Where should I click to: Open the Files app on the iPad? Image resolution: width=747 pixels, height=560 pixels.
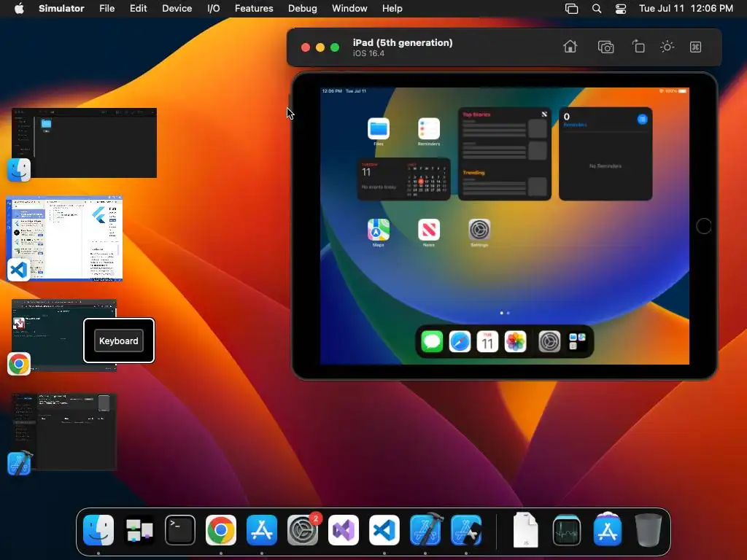(379, 128)
